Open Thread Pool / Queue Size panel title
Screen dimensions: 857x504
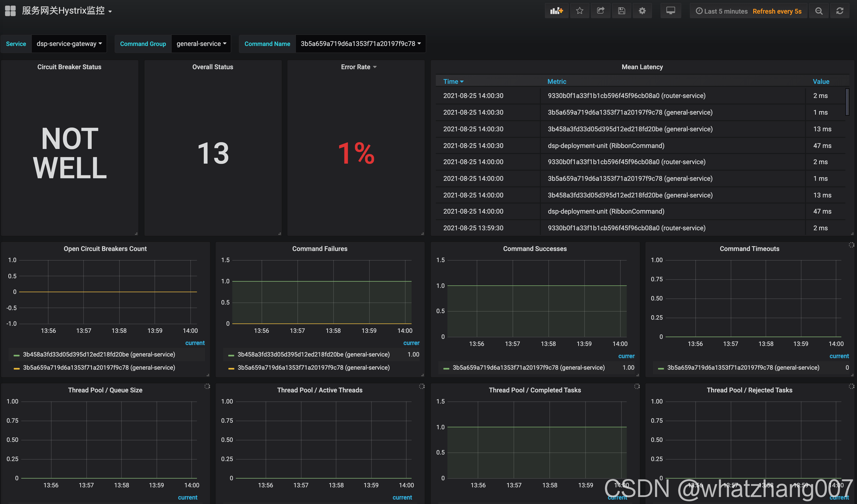tap(105, 390)
